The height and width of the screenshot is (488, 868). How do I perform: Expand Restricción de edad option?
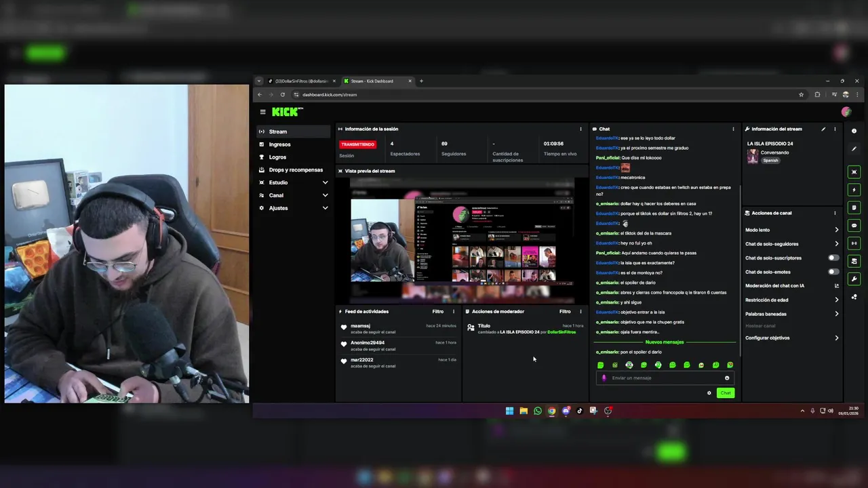[792, 300]
